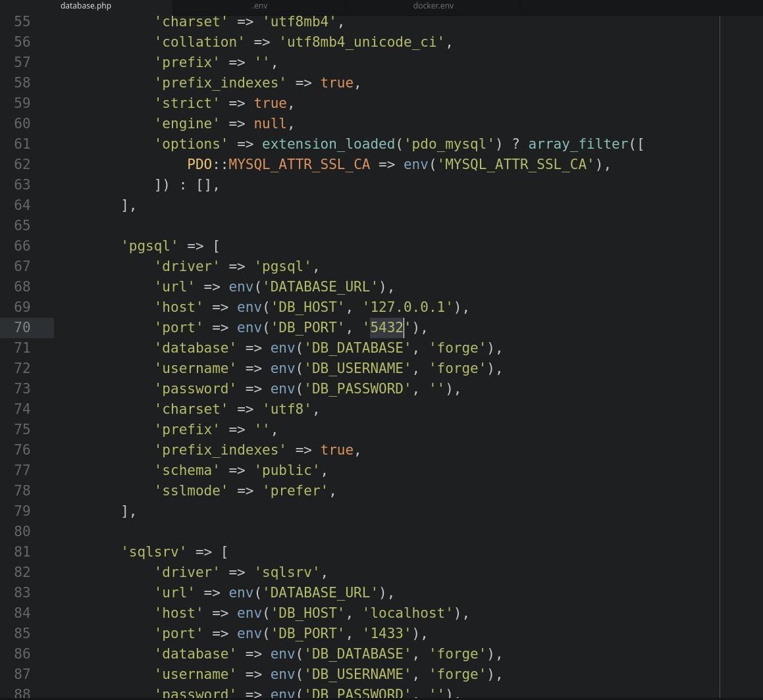Click the 'pgsql' array key on line 66

[149, 245]
